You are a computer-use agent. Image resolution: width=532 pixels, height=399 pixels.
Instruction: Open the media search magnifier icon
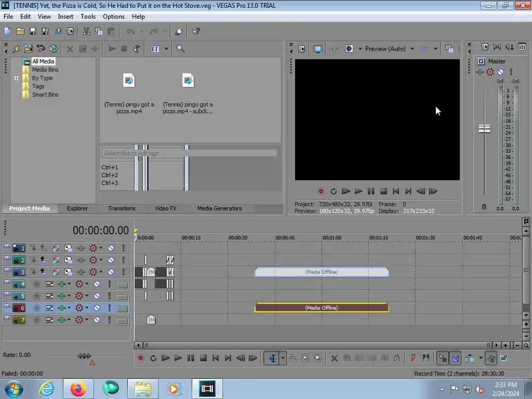point(180,49)
